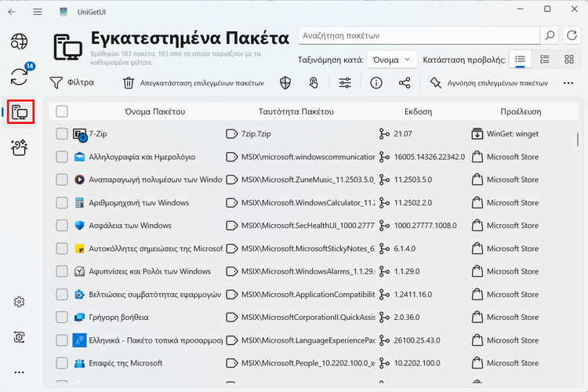588x392 pixels.
Task: Click the interactive uninstall hand icon
Action: 314,83
